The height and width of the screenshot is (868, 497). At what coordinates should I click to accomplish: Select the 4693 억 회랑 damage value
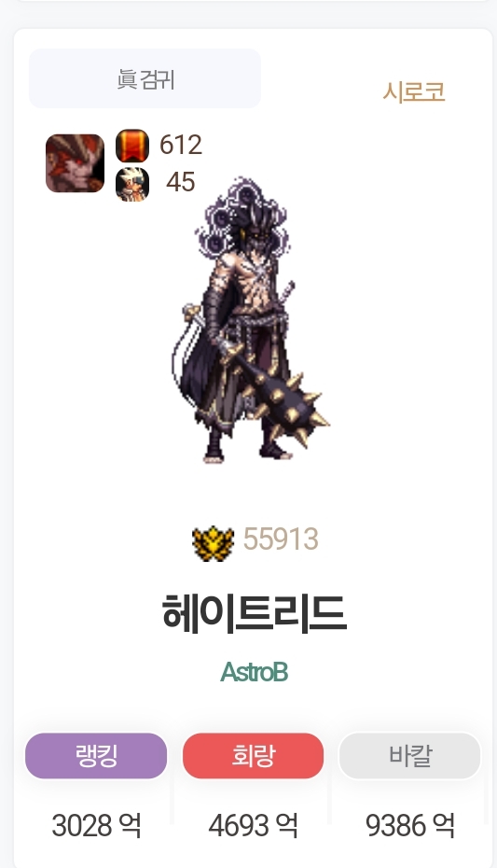[x=254, y=826]
